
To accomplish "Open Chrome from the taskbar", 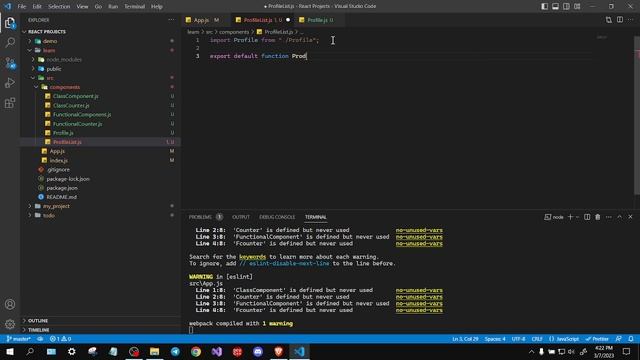I will (x=196, y=351).
